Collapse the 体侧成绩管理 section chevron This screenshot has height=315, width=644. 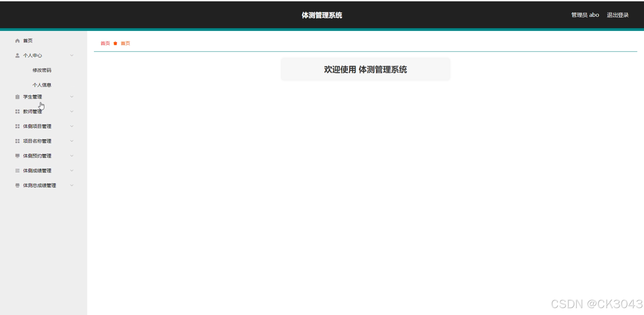(72, 170)
